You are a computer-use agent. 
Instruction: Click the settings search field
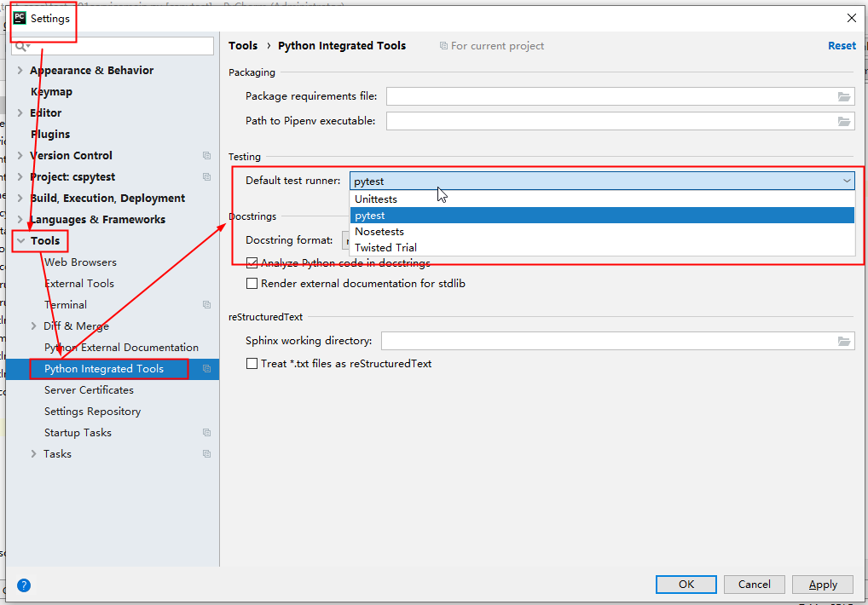point(113,46)
